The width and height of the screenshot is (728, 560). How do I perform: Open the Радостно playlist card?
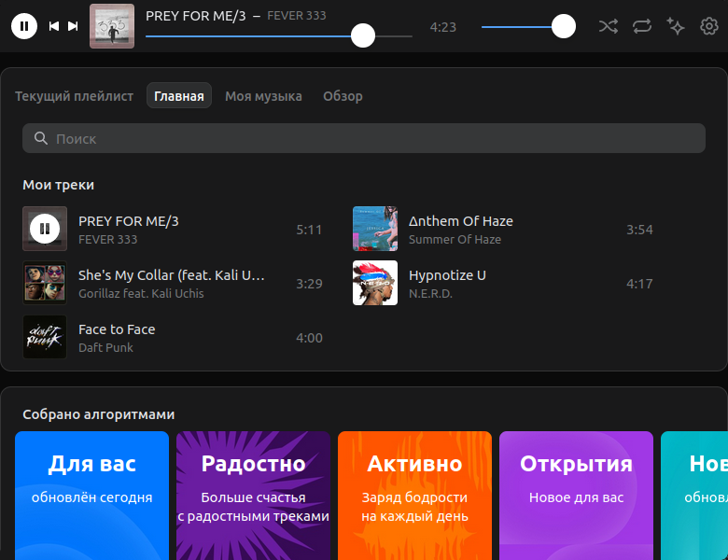click(x=254, y=496)
